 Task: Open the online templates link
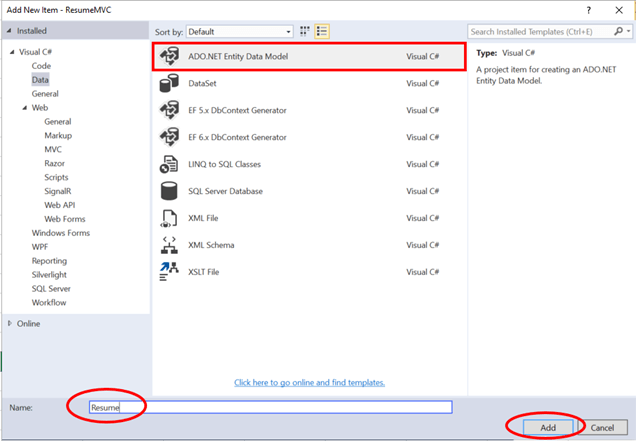[x=309, y=382]
